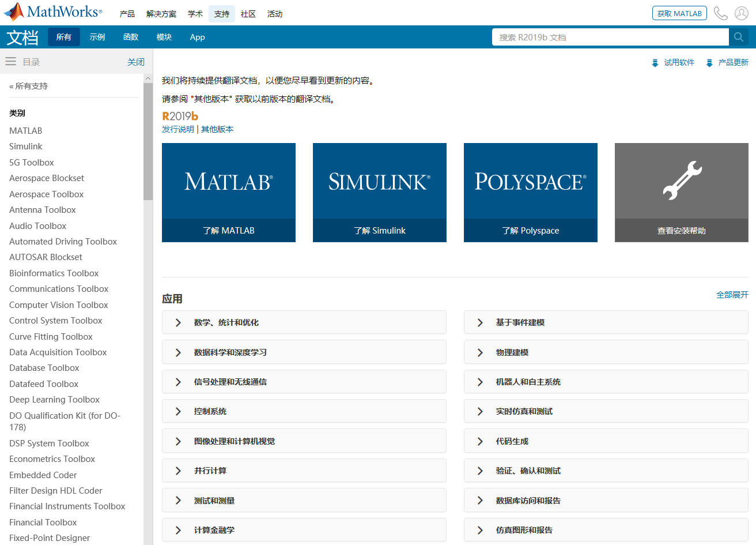Click 全部展开 to expand all sections
Screen dimensions: 756x545
(x=732, y=294)
